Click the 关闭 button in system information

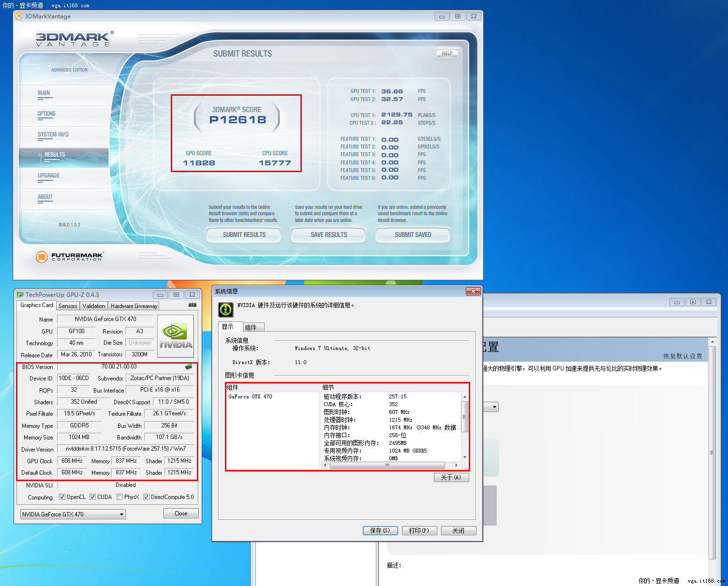point(459,530)
